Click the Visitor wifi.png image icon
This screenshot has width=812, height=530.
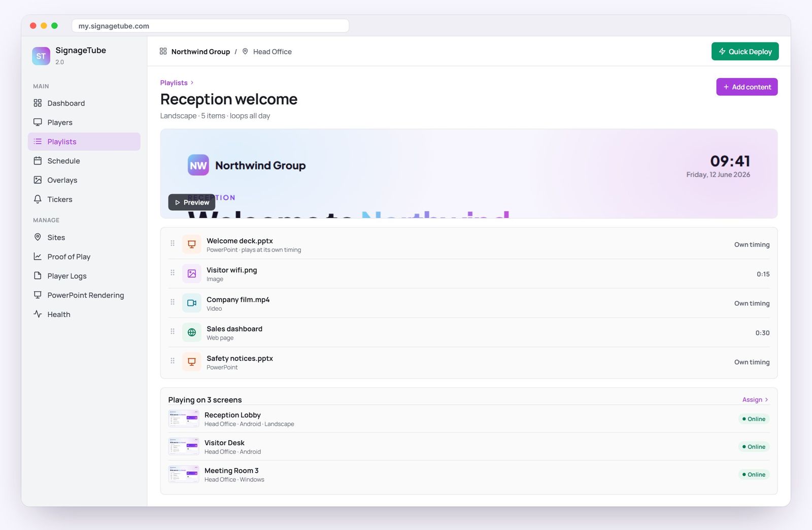tap(192, 274)
